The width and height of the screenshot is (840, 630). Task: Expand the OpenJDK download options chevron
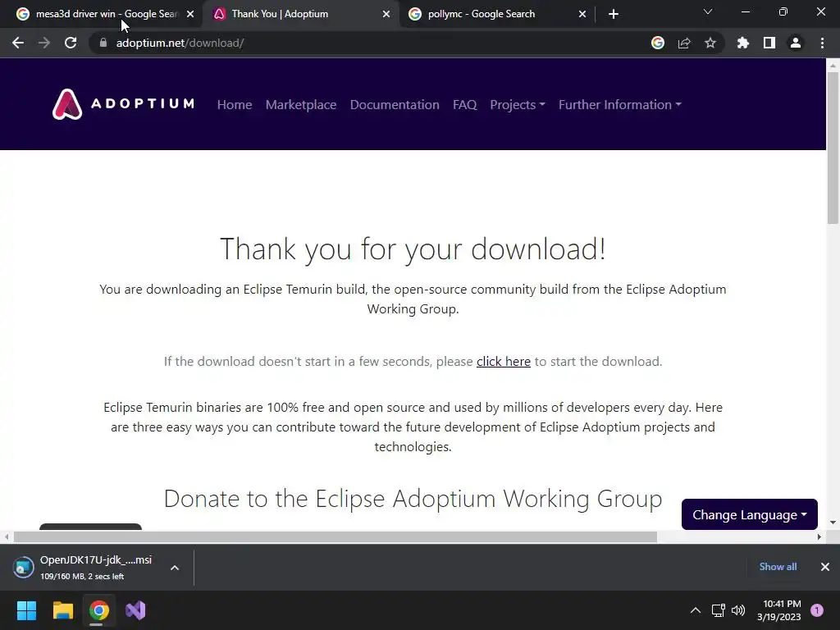(175, 568)
